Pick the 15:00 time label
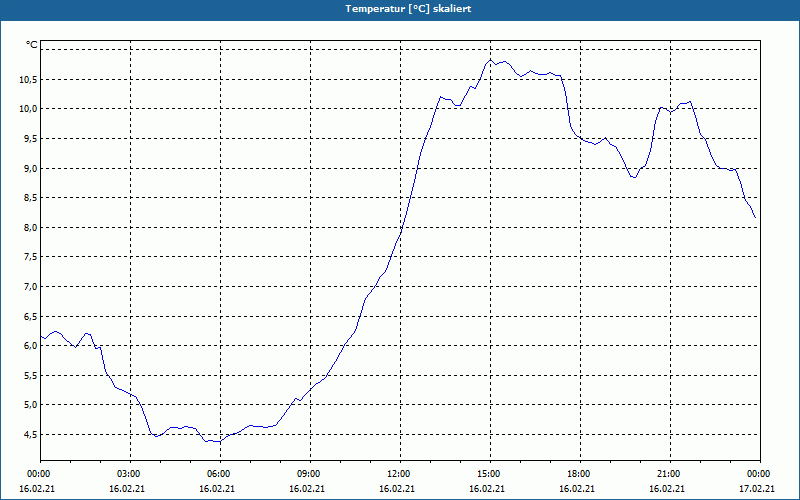This screenshot has width=800, height=500. 487,473
